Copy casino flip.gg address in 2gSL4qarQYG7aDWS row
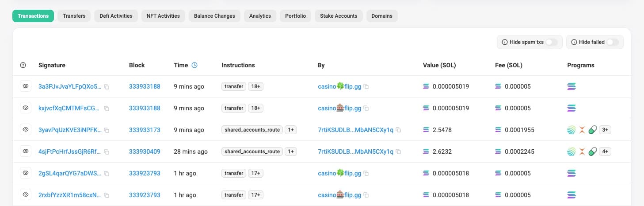 366,174
